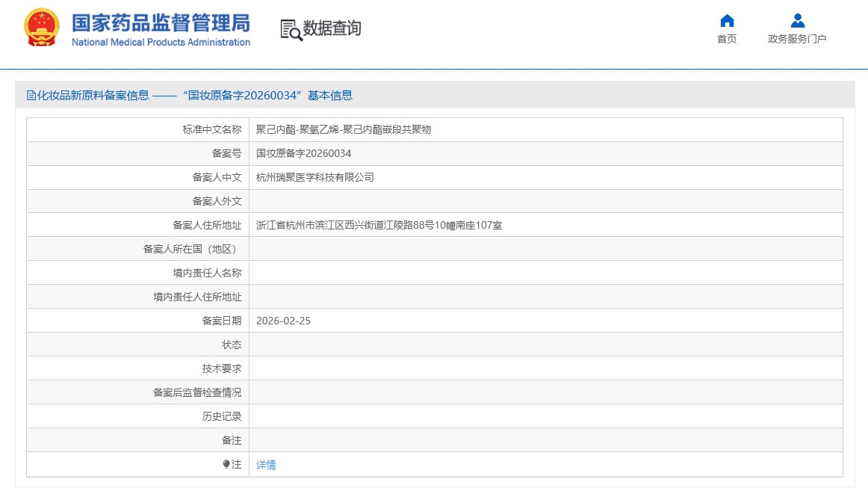Open the 政务服务门户 text link
The image size is (868, 497).
click(x=797, y=39)
